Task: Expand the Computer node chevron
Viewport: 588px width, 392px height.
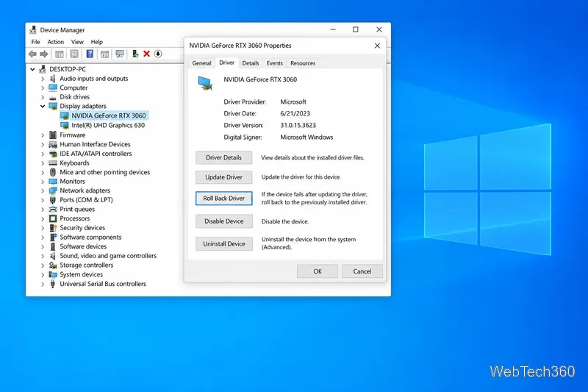Action: pyautogui.click(x=43, y=88)
